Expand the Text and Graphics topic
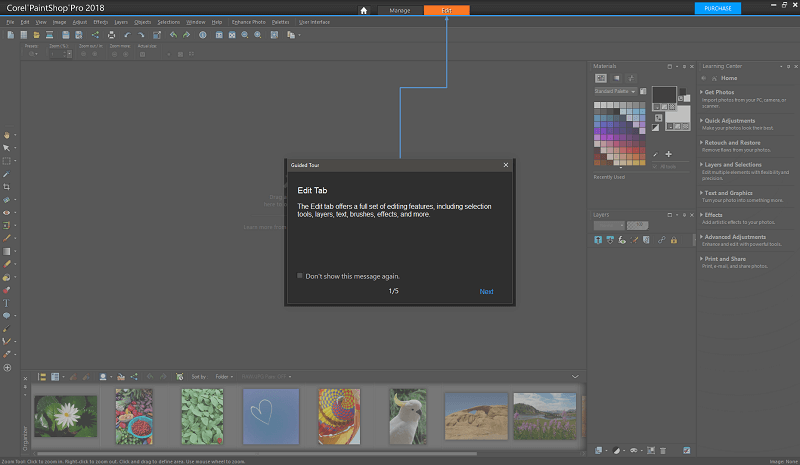 click(728, 193)
